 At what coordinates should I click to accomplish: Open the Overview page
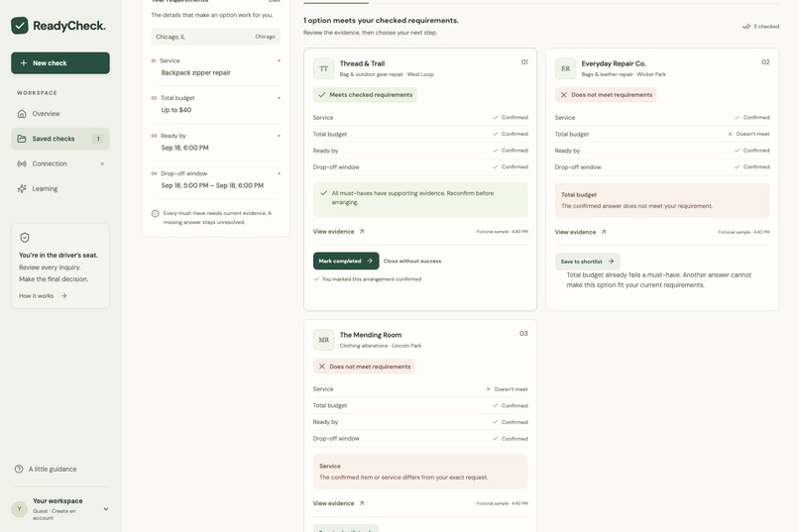60,114
